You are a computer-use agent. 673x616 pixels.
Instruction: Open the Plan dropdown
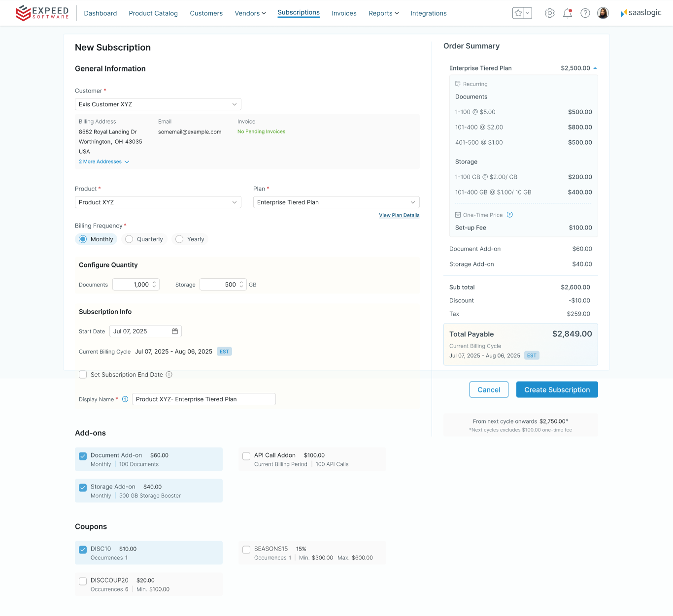click(x=336, y=202)
